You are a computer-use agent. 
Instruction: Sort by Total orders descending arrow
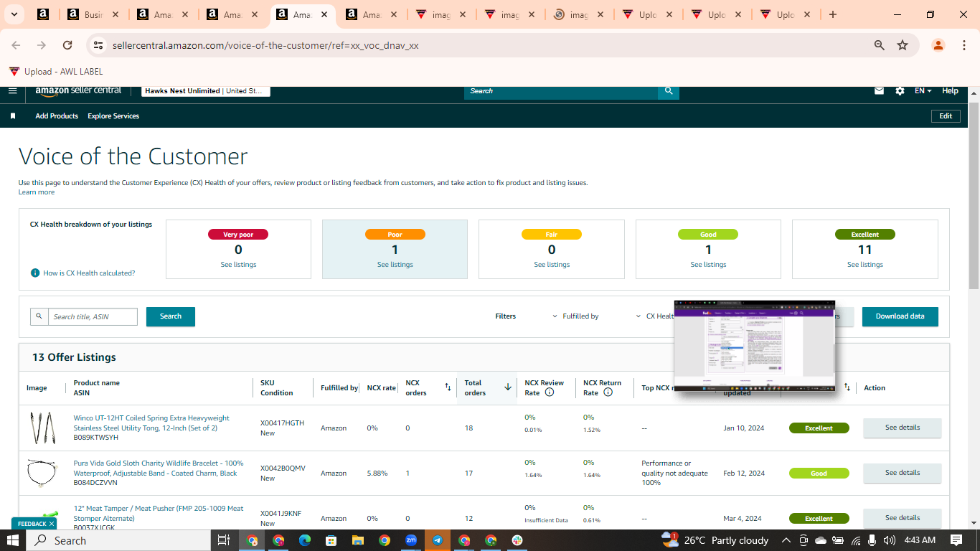coord(508,387)
